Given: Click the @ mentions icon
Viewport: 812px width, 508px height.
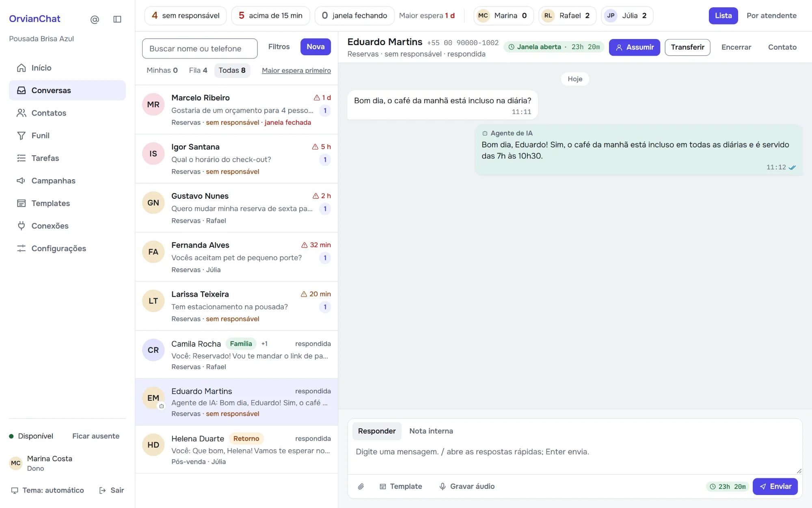Looking at the screenshot, I should pos(95,19).
